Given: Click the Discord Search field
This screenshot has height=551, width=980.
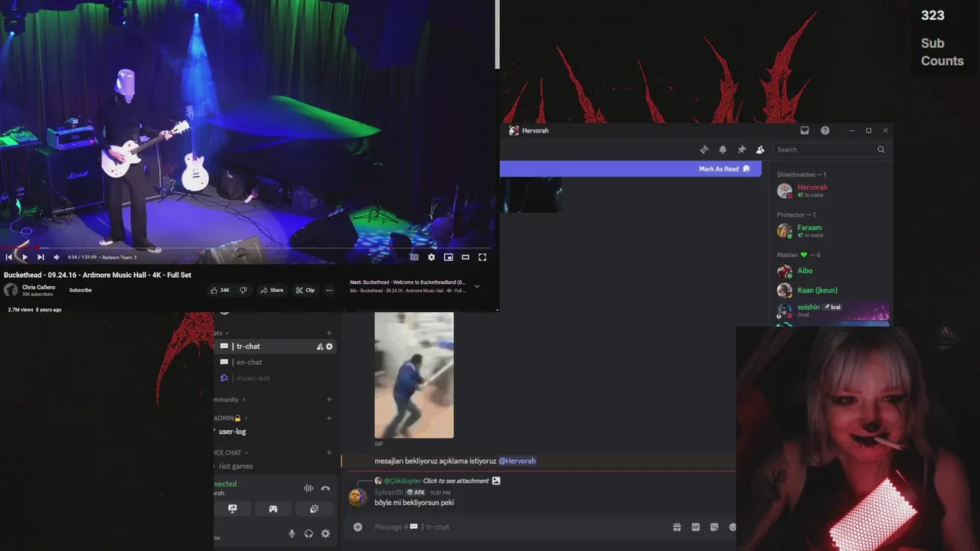Looking at the screenshot, I should pyautogui.click(x=831, y=150).
